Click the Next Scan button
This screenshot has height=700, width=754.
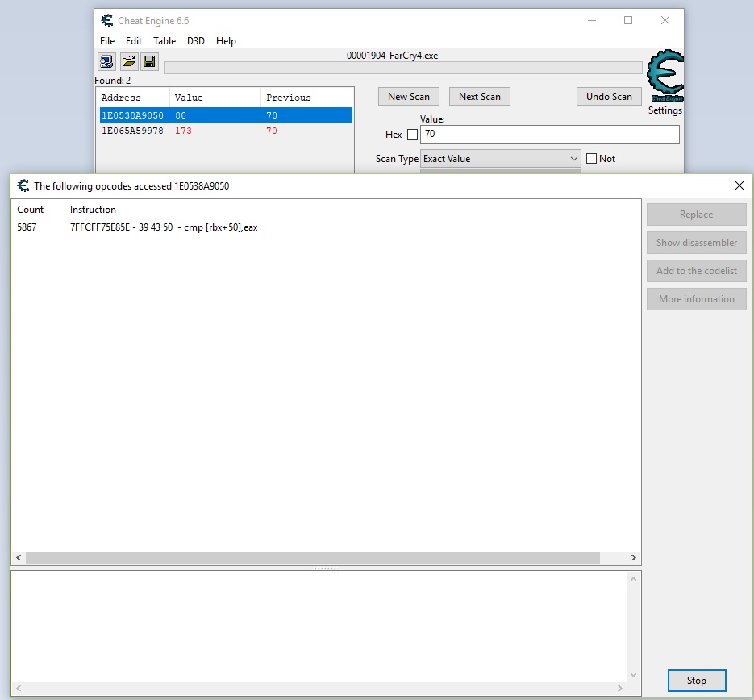pos(480,97)
